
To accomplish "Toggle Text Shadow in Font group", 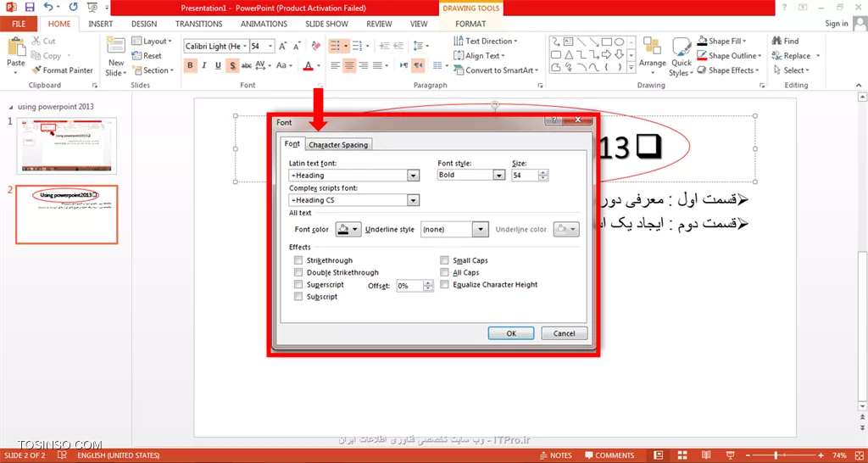I will [232, 66].
